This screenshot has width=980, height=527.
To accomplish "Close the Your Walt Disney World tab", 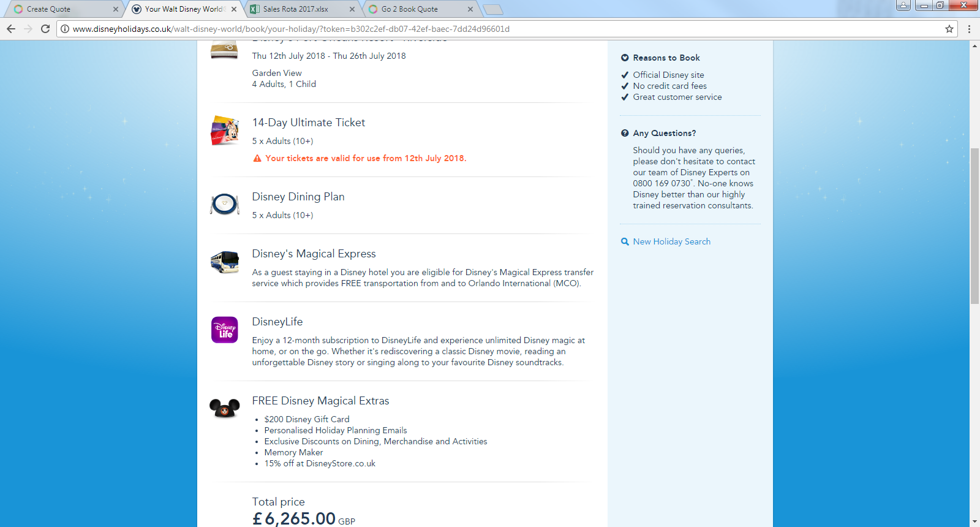I will (234, 9).
